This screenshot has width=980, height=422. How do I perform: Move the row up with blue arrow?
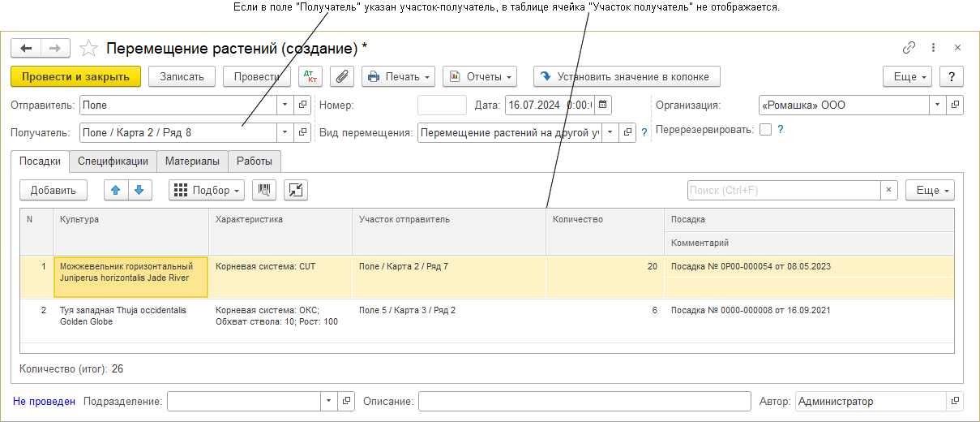tap(116, 190)
